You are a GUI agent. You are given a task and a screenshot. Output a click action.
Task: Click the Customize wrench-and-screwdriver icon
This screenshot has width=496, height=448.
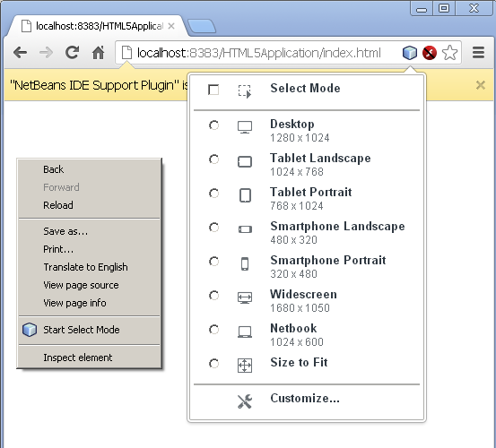click(x=245, y=401)
